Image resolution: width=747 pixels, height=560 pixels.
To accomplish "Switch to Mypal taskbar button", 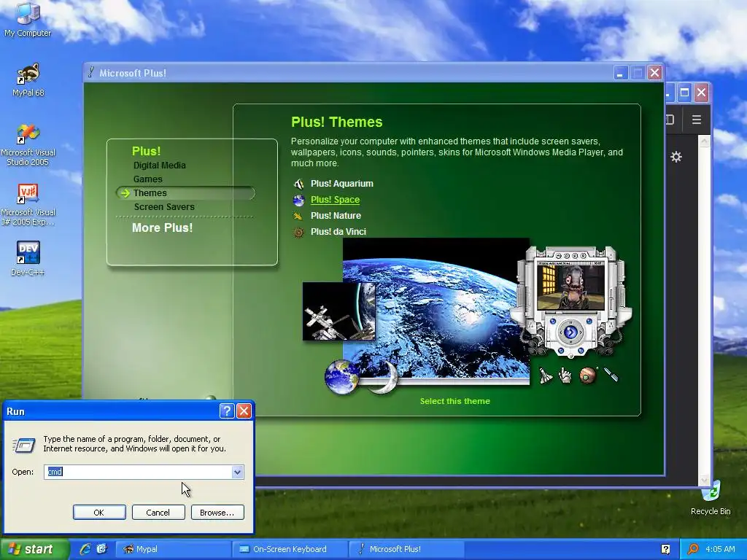I will click(x=173, y=549).
